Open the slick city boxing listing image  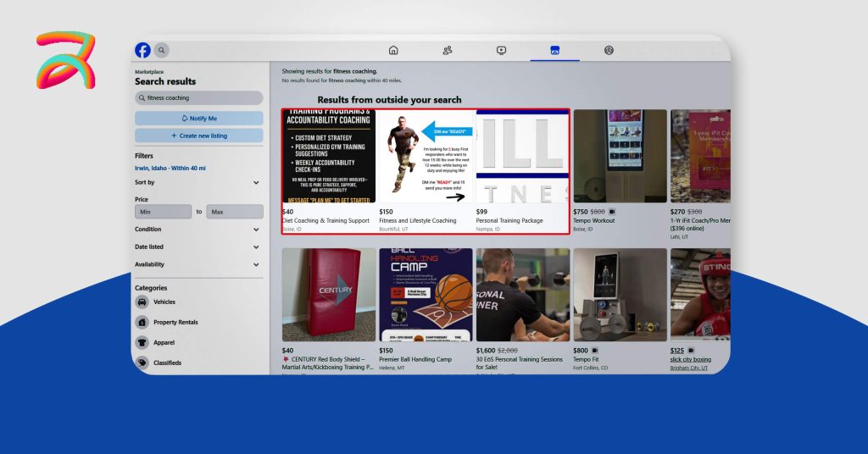click(x=700, y=295)
